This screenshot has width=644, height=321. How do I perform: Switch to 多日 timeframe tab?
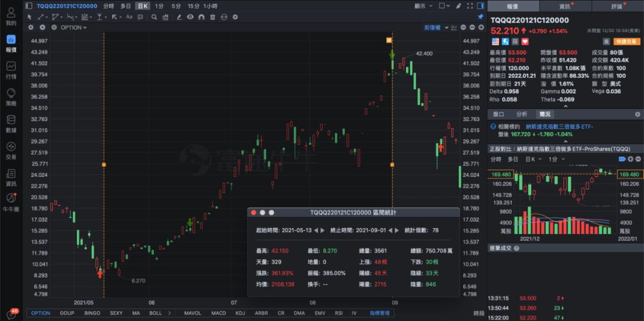(x=126, y=6)
